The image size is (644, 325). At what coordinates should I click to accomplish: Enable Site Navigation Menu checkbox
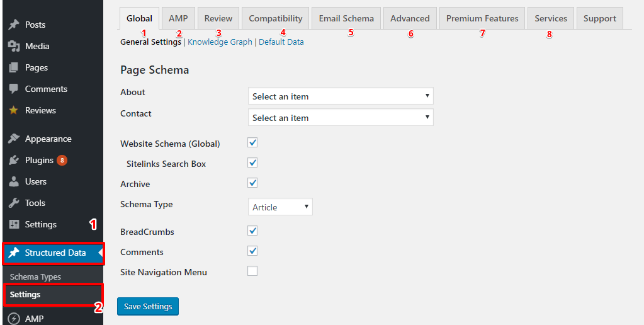252,271
